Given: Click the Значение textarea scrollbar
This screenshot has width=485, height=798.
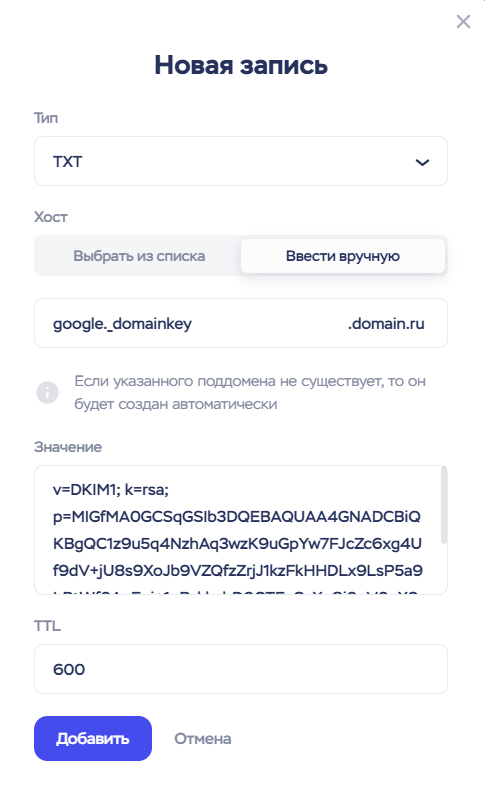Looking at the screenshot, I should 444,505.
